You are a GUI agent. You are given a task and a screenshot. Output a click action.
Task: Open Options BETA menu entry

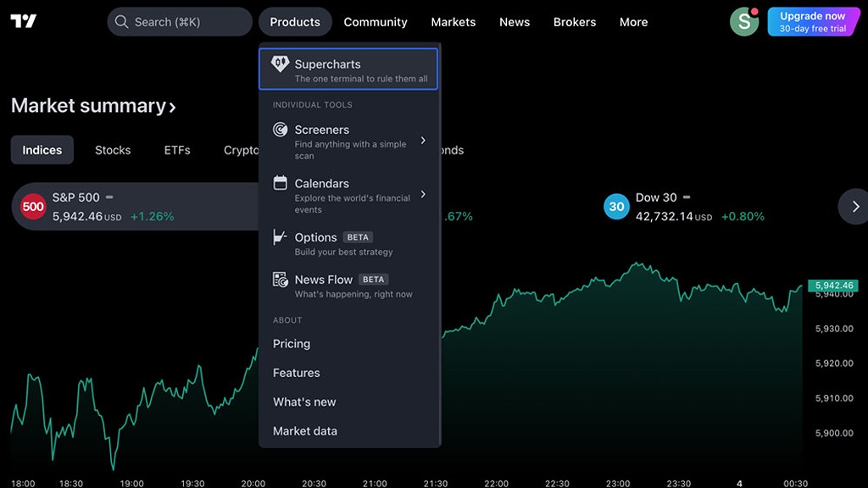348,243
